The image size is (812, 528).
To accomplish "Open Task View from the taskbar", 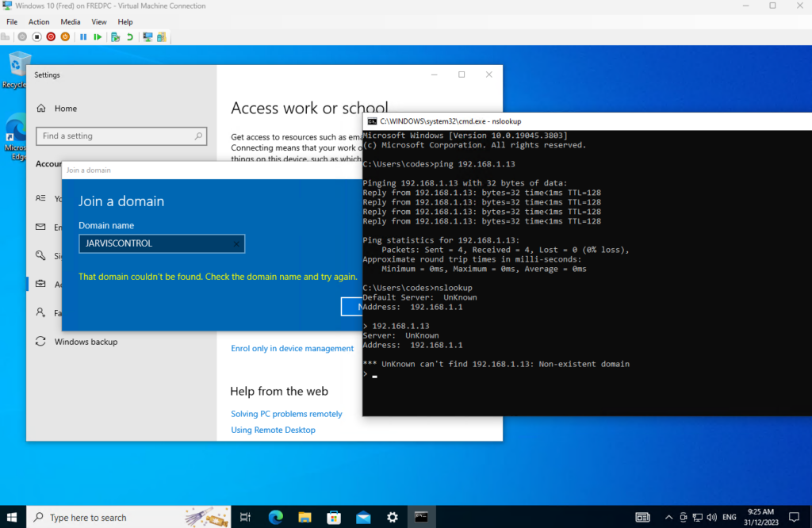I will (x=246, y=517).
